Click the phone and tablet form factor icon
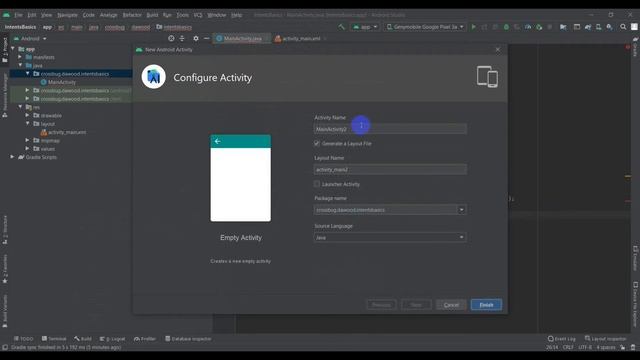Image resolution: width=640 pixels, height=360 pixels. pos(487,77)
